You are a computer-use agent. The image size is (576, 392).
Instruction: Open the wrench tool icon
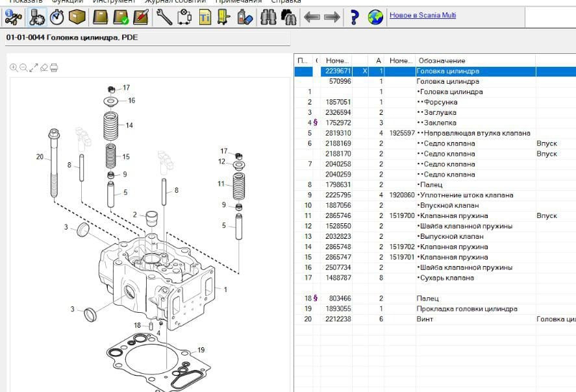point(164,17)
